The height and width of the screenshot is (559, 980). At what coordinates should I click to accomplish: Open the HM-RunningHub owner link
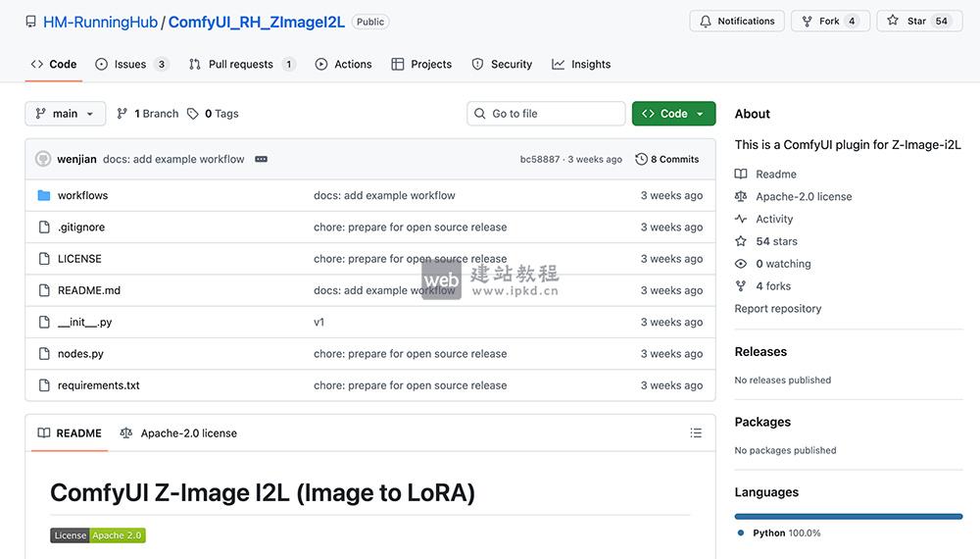(x=100, y=22)
